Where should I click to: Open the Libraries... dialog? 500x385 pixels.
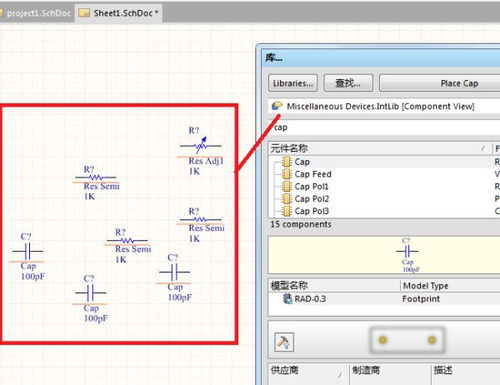(x=293, y=83)
